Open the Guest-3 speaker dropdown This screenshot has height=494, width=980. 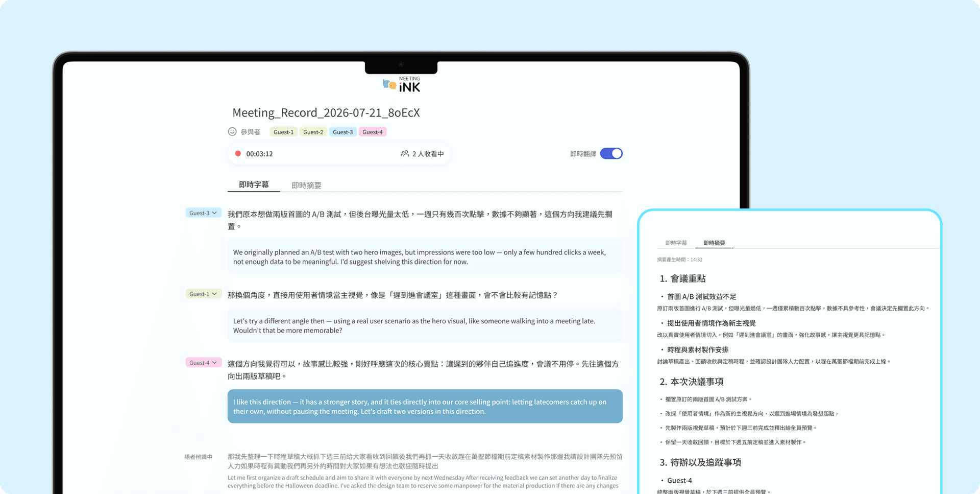(203, 213)
